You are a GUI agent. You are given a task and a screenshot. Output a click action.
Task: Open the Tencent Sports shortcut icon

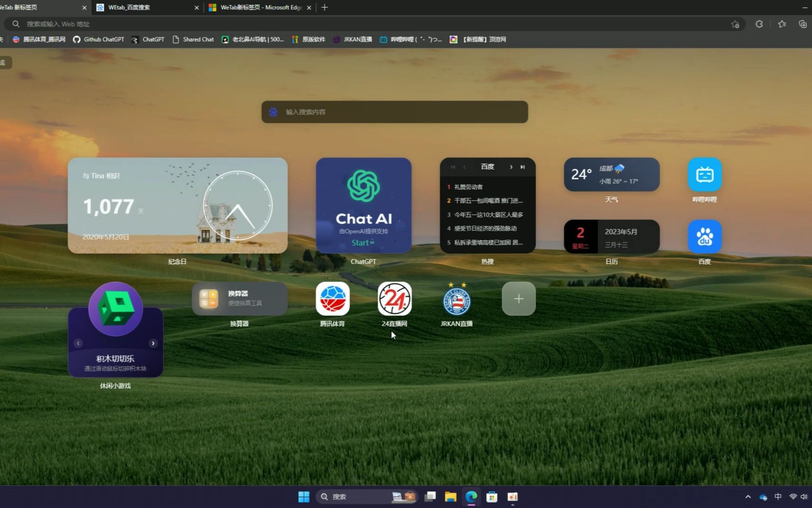pos(333,299)
